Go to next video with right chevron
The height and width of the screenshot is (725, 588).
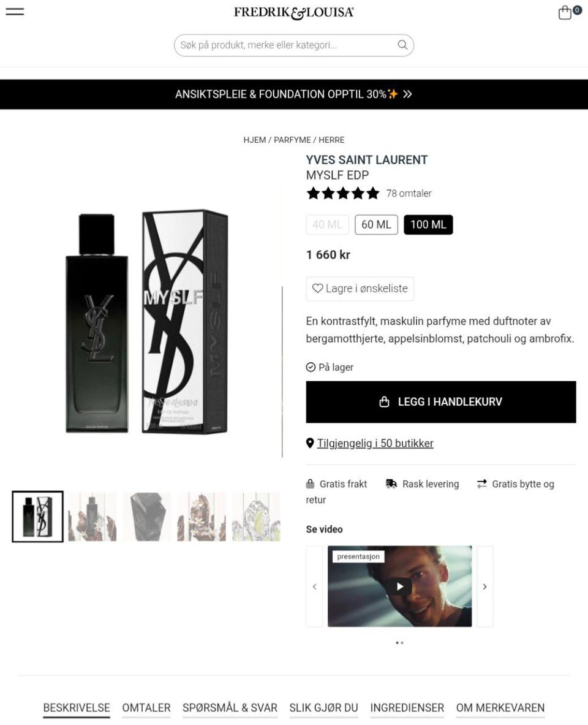(485, 586)
